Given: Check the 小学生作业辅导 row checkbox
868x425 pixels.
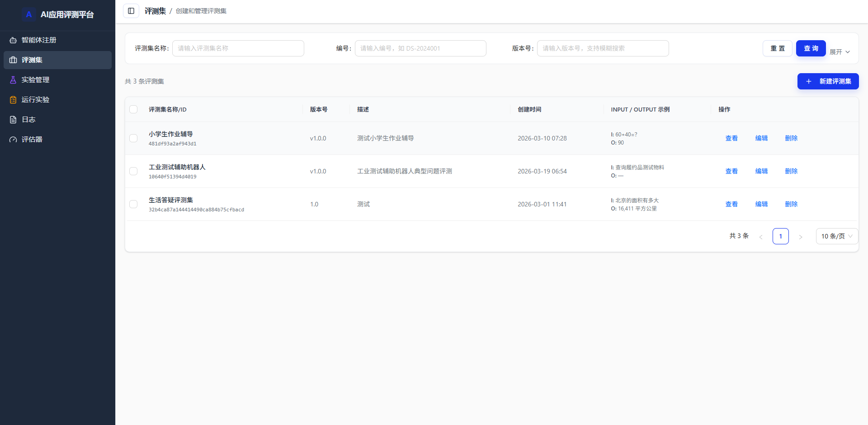Looking at the screenshot, I should (133, 138).
